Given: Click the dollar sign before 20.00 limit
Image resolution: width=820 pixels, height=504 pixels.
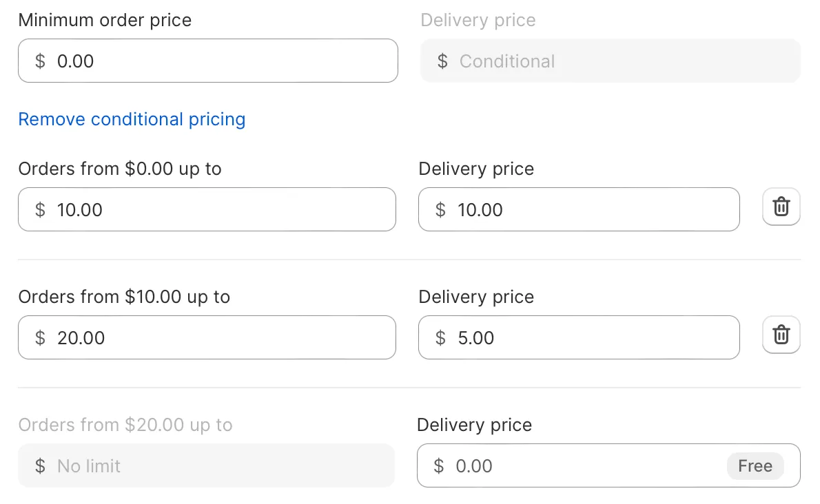Looking at the screenshot, I should coord(40,338).
